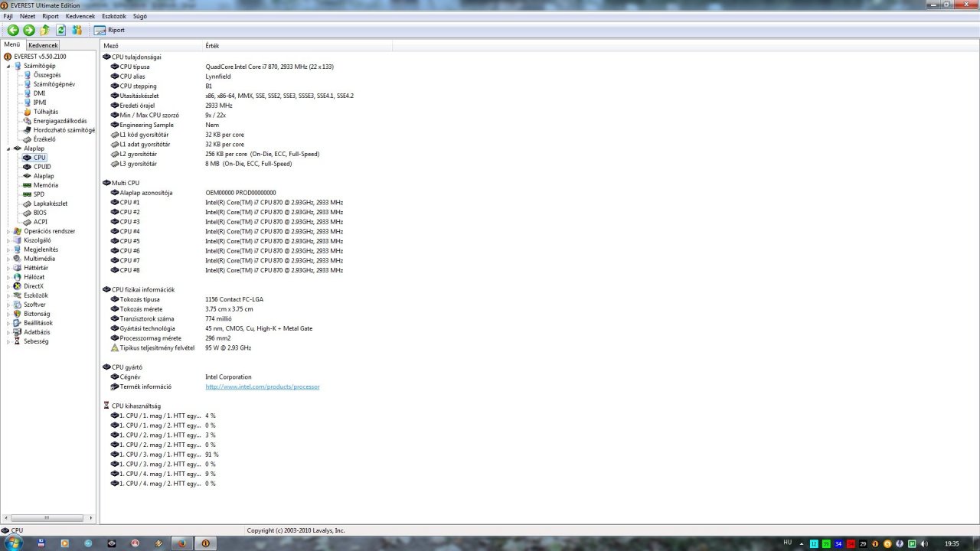The image size is (980, 551).
Task: Select the Tranzisztorok száma row
Action: (x=171, y=318)
